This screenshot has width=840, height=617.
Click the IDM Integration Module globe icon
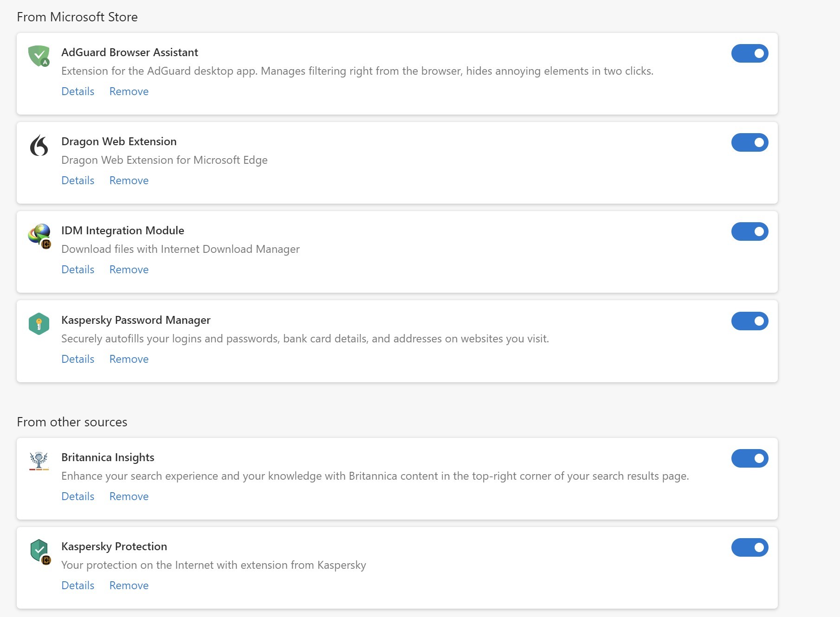[x=39, y=235]
